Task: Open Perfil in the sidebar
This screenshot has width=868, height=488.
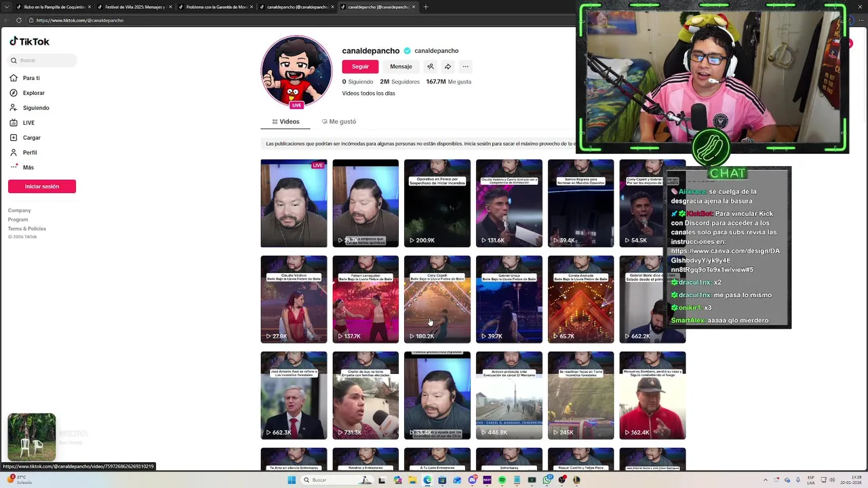Action: click(x=30, y=152)
